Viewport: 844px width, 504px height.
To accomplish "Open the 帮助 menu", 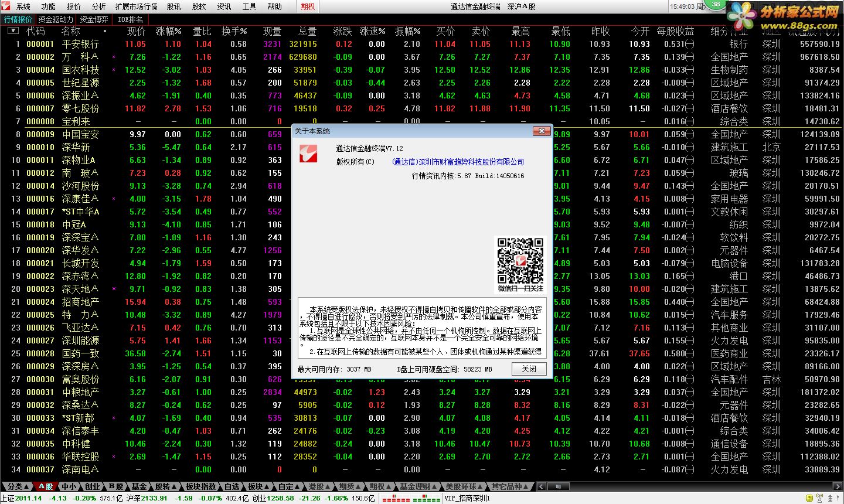I will pos(274,6).
